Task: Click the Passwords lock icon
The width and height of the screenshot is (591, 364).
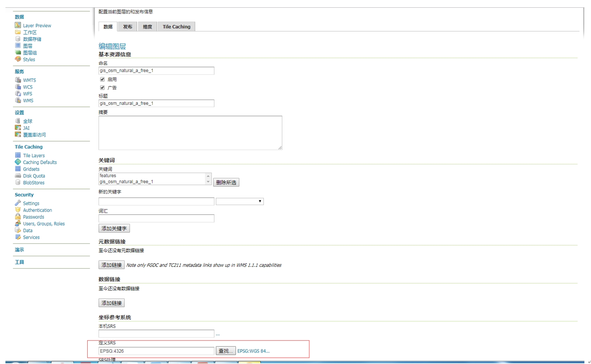Action: [18, 217]
